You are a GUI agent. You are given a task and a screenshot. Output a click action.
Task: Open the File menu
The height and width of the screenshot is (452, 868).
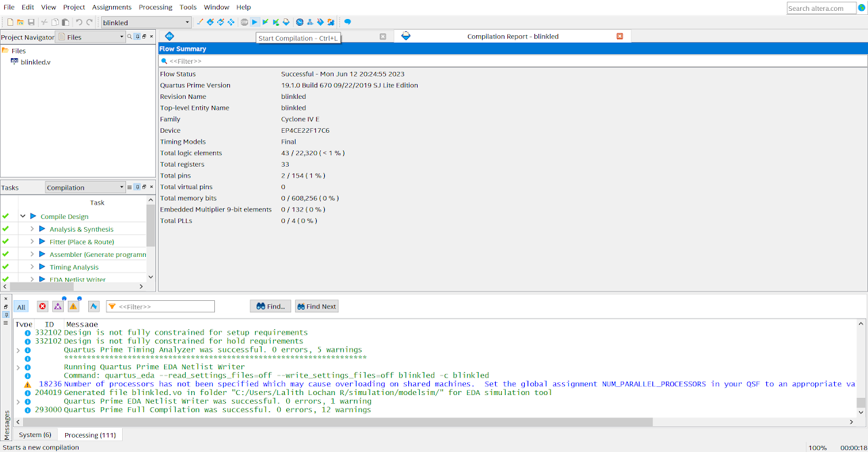[9, 7]
